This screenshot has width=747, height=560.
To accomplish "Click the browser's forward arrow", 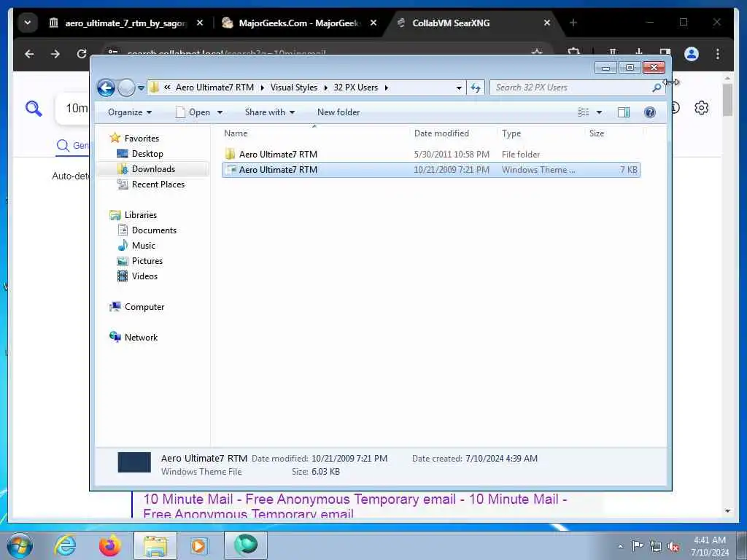I will (x=55, y=54).
